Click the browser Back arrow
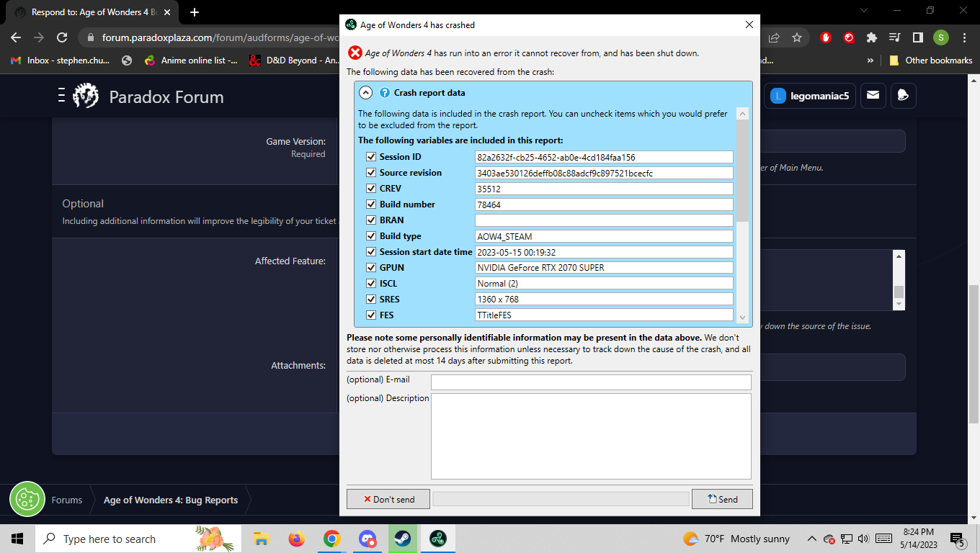 pyautogui.click(x=16, y=37)
